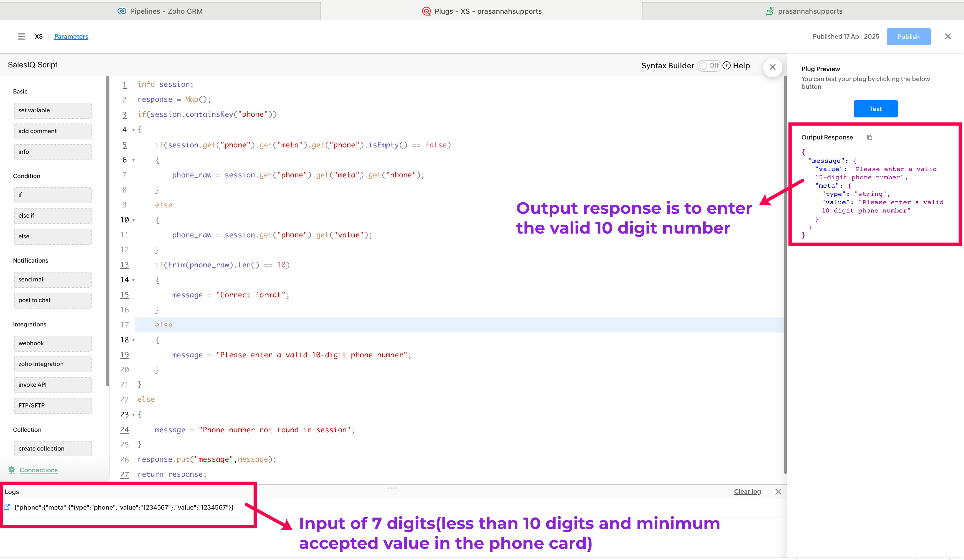Click the Zoho CRM tab icon
The height and width of the screenshot is (560, 964).
(x=122, y=11)
